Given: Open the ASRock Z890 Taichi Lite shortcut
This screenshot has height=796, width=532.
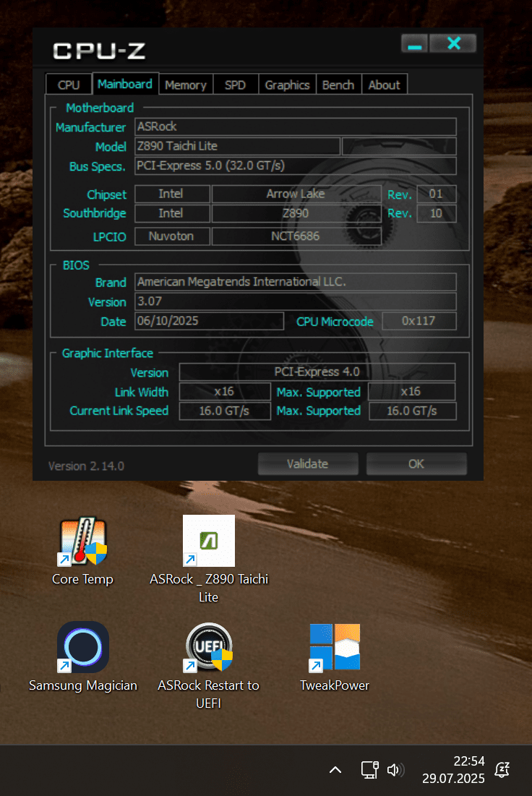Looking at the screenshot, I should coord(209,560).
